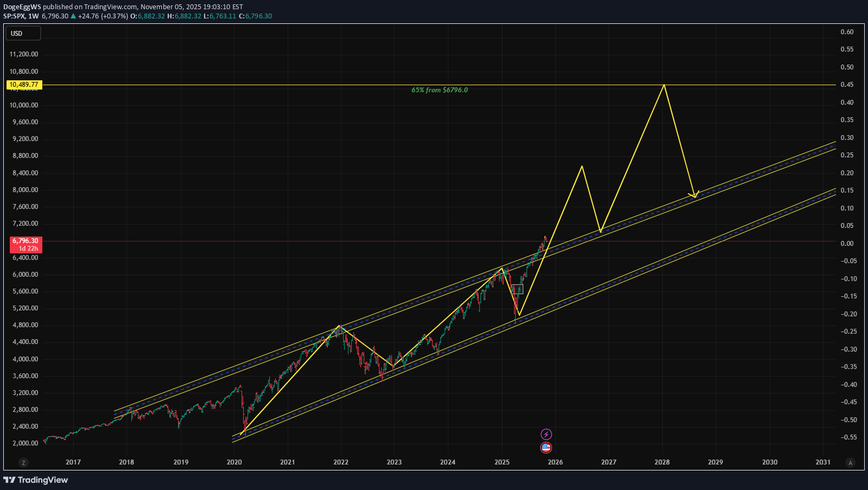Viewport: 868px width, 490px height.
Task: Click the 1W interval label in header
Action: pyautogui.click(x=34, y=16)
